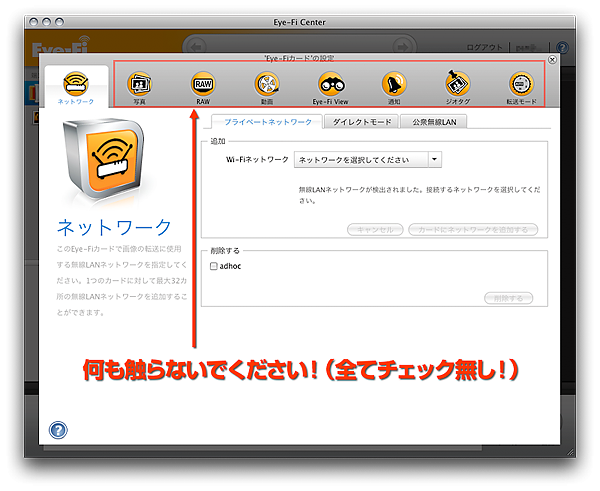Select the RAW settings icon
600x491 pixels.
pyautogui.click(x=203, y=87)
